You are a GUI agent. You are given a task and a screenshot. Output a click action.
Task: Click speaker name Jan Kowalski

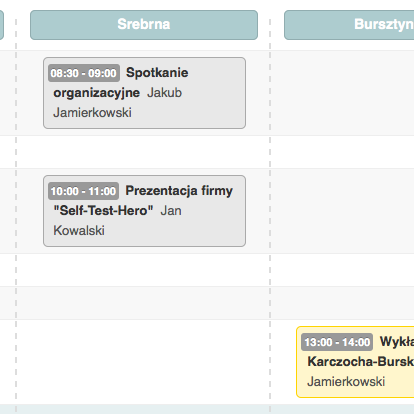(117, 221)
